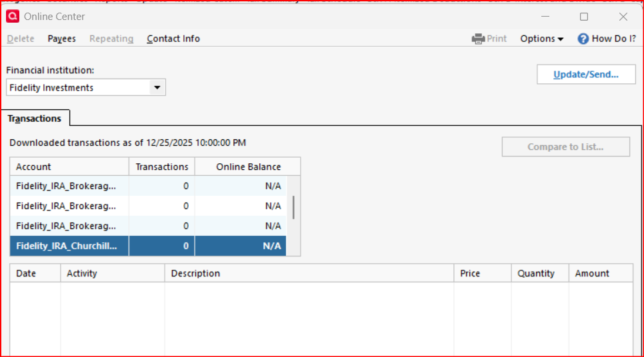Click the Activity column header
Screen dimensions: 644x357
tap(113, 273)
